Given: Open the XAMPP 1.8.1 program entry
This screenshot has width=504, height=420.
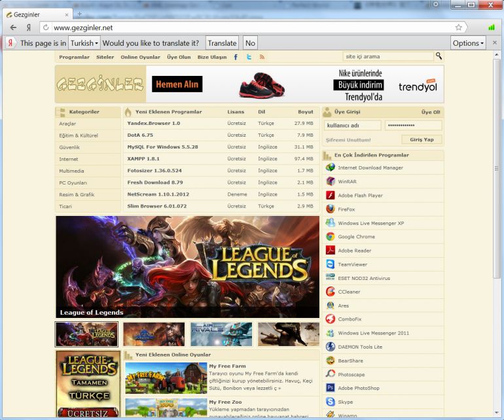Looking at the screenshot, I should click(143, 159).
